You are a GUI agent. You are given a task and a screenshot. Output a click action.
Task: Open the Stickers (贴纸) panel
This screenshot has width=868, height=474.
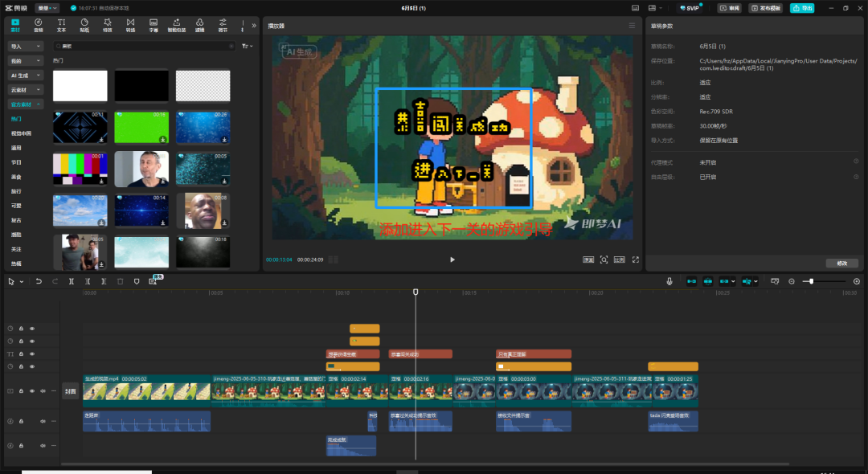point(84,25)
